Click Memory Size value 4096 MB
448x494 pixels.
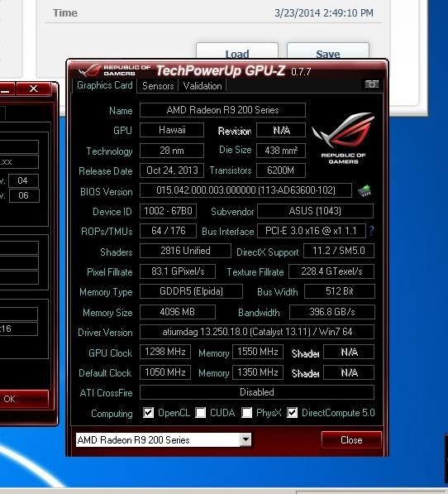178,312
